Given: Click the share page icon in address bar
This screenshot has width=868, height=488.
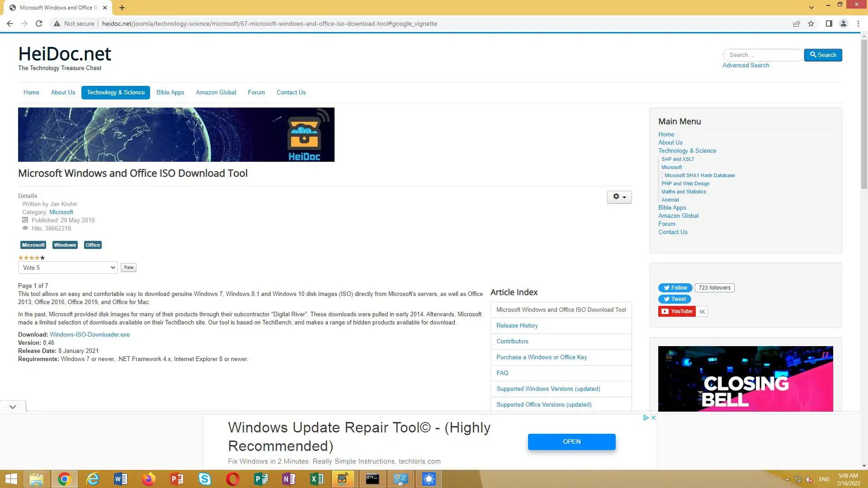Looking at the screenshot, I should click(797, 23).
